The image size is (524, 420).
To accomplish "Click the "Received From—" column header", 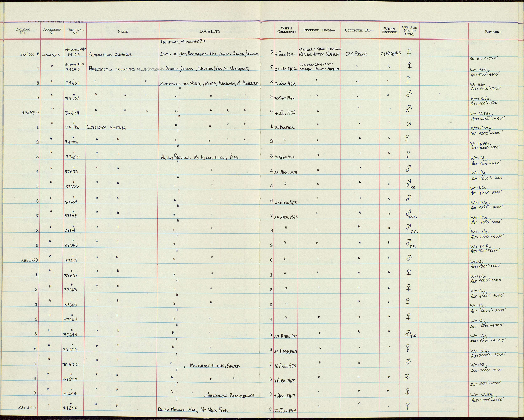I will [x=319, y=30].
